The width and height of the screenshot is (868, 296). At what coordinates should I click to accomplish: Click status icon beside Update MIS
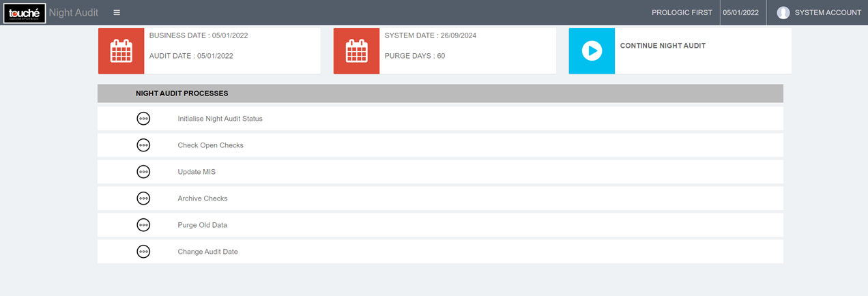(143, 172)
